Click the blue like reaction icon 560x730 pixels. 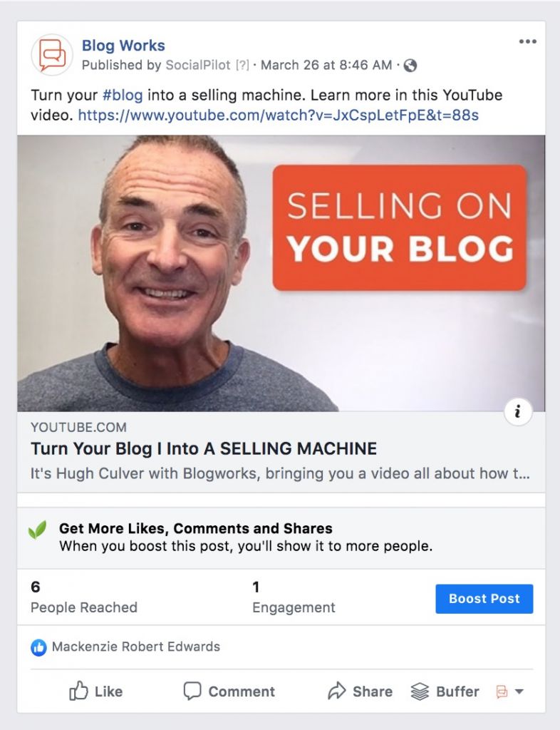point(38,647)
